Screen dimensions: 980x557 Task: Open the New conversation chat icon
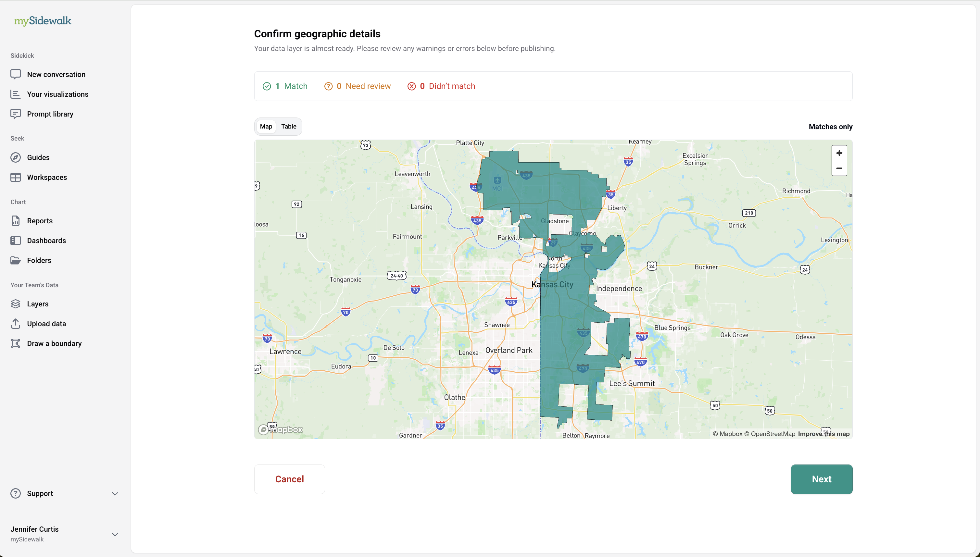(x=15, y=74)
